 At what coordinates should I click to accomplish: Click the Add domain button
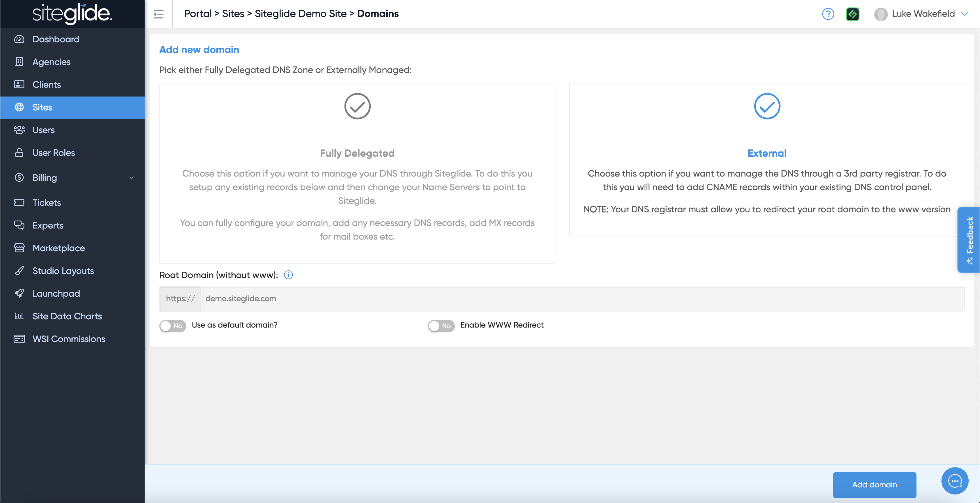click(874, 484)
